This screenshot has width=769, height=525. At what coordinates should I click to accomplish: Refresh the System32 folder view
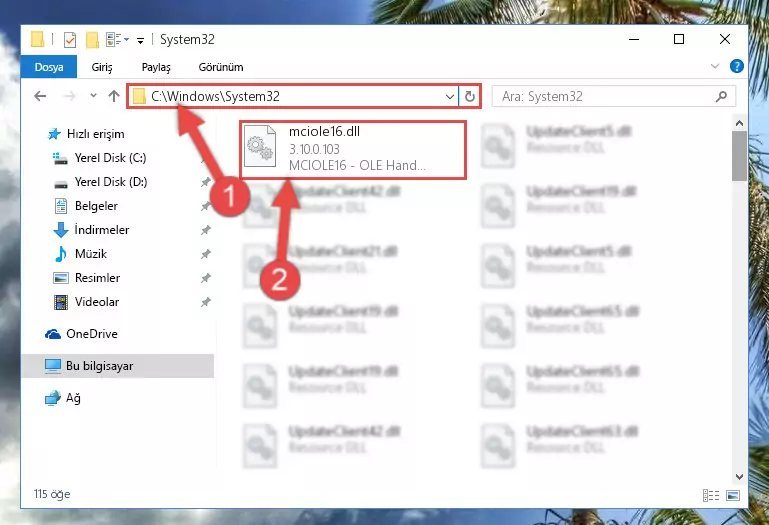click(x=469, y=97)
